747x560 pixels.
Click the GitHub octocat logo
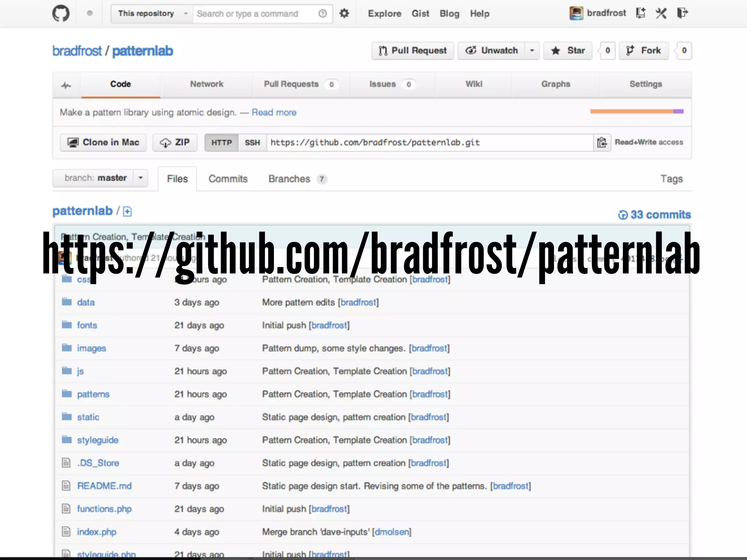tap(61, 13)
